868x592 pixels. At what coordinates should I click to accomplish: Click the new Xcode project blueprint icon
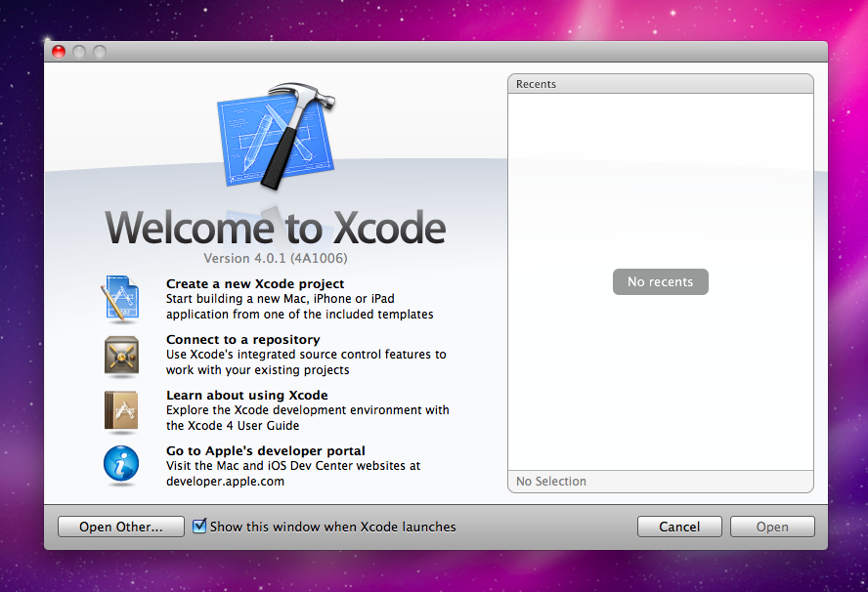point(121,299)
